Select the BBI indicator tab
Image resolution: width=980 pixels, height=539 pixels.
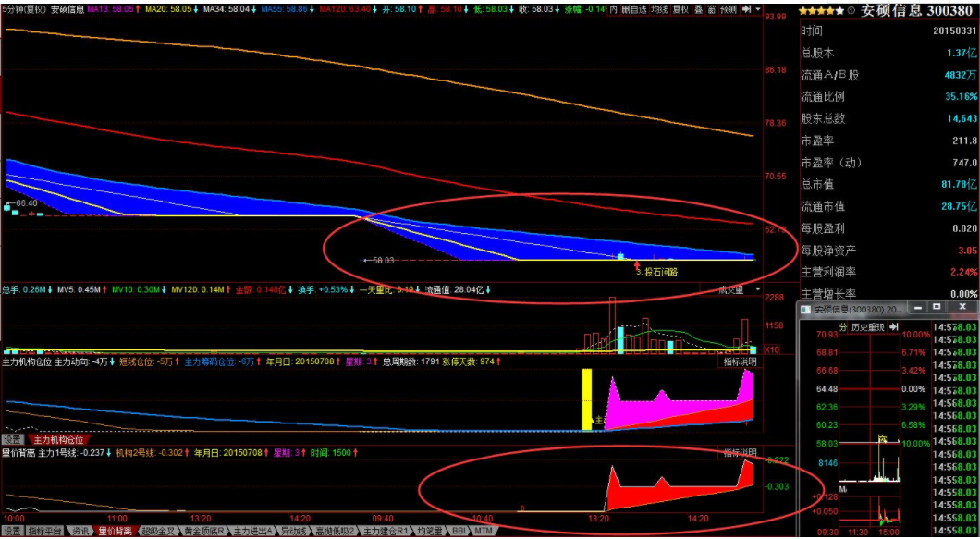[459, 531]
